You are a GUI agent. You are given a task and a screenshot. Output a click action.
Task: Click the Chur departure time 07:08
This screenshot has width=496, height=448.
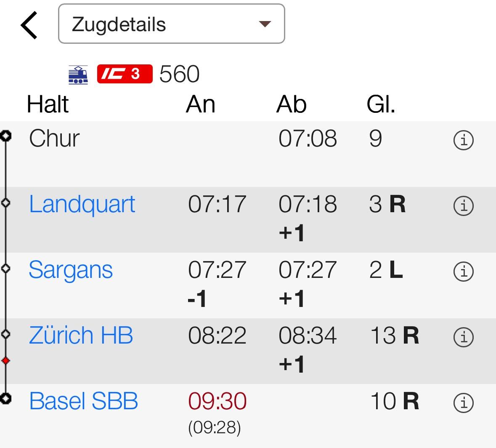click(x=308, y=139)
